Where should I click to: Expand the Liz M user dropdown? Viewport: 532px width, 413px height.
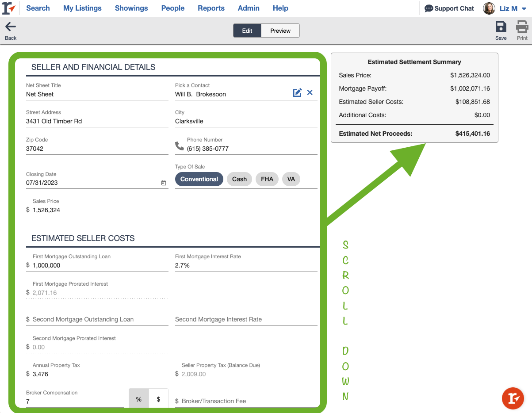[x=524, y=9]
